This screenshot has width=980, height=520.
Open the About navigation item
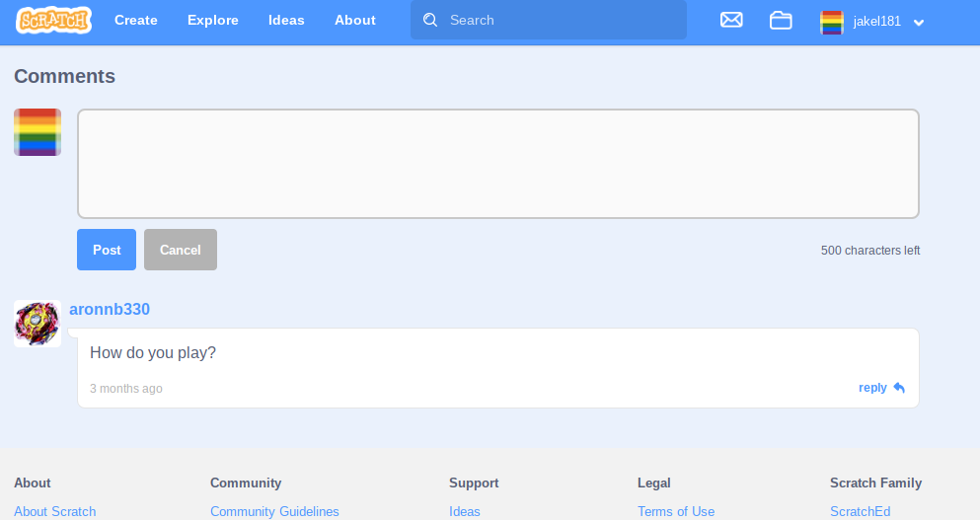(x=354, y=20)
